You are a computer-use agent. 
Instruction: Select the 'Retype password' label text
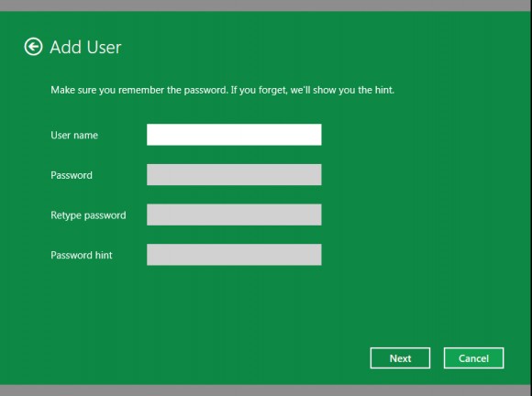[88, 215]
